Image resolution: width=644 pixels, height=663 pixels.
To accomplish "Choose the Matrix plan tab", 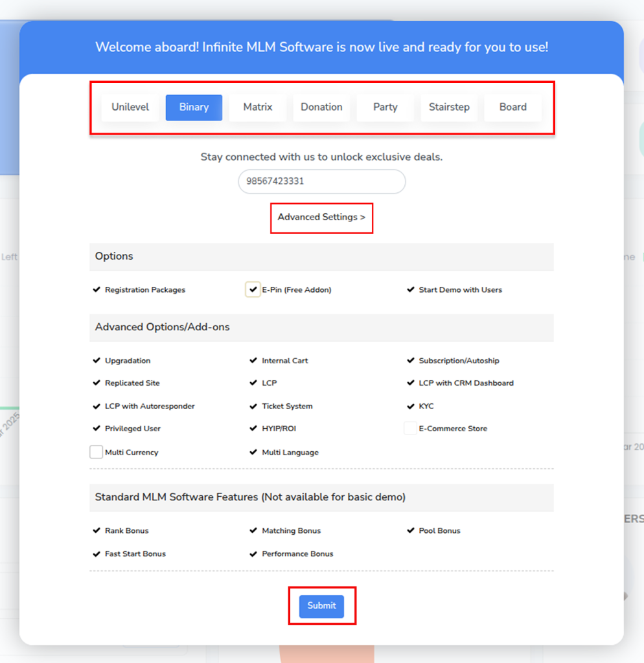I will 258,107.
